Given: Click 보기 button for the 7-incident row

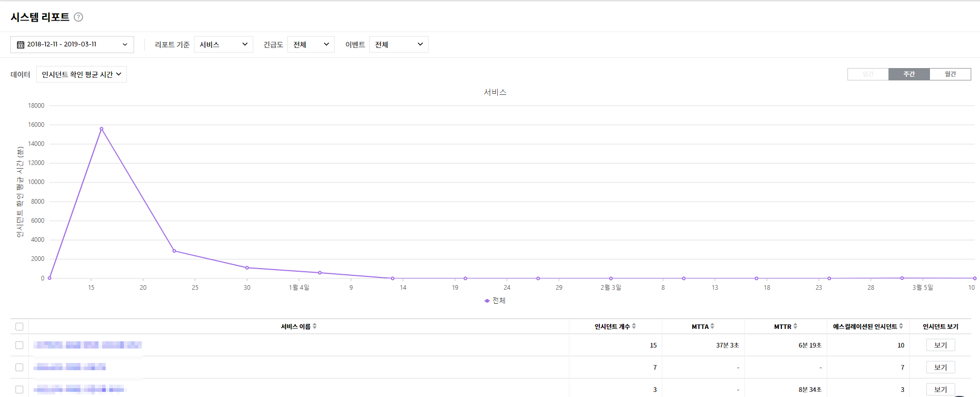Looking at the screenshot, I should coord(940,368).
